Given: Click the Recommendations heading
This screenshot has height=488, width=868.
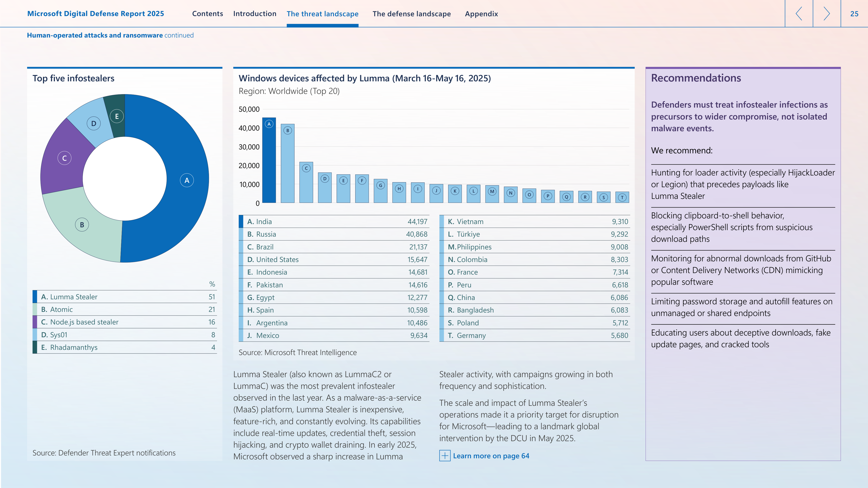Looking at the screenshot, I should [696, 78].
